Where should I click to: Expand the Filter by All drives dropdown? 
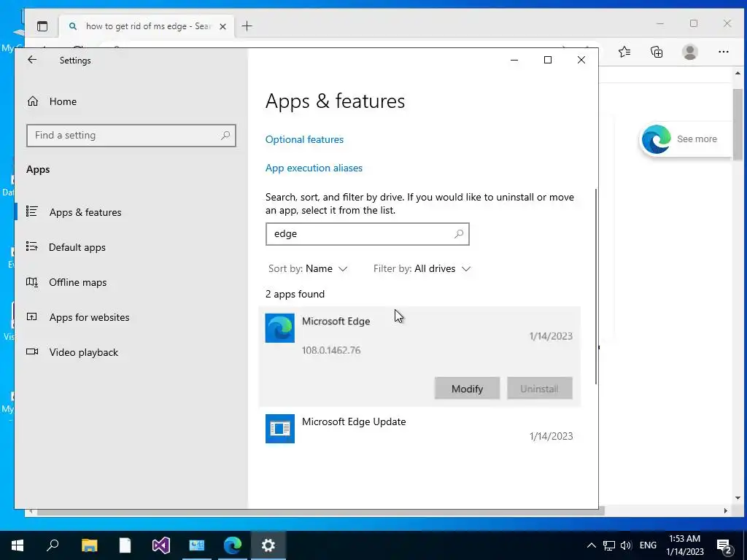422,268
